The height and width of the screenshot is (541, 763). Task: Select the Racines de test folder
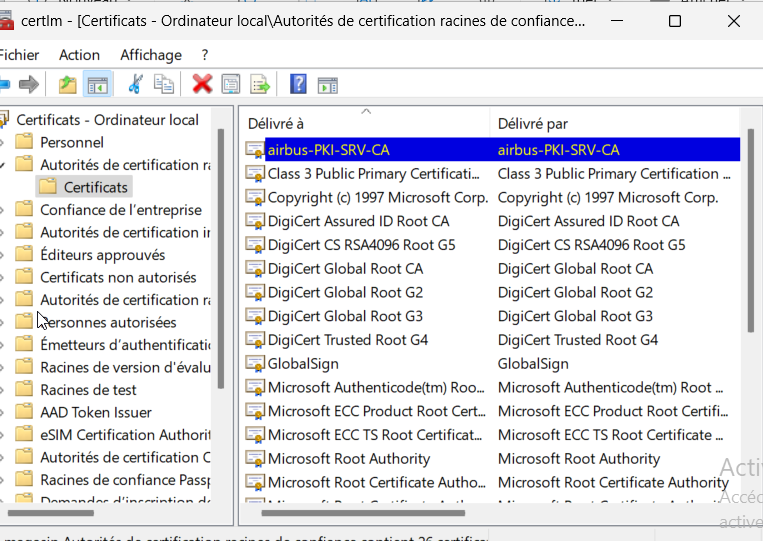88,390
